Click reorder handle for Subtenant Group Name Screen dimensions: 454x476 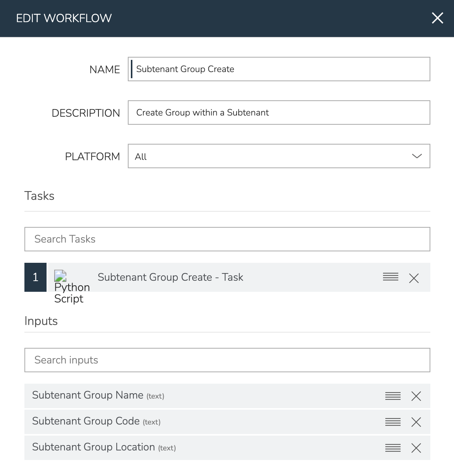tap(393, 396)
